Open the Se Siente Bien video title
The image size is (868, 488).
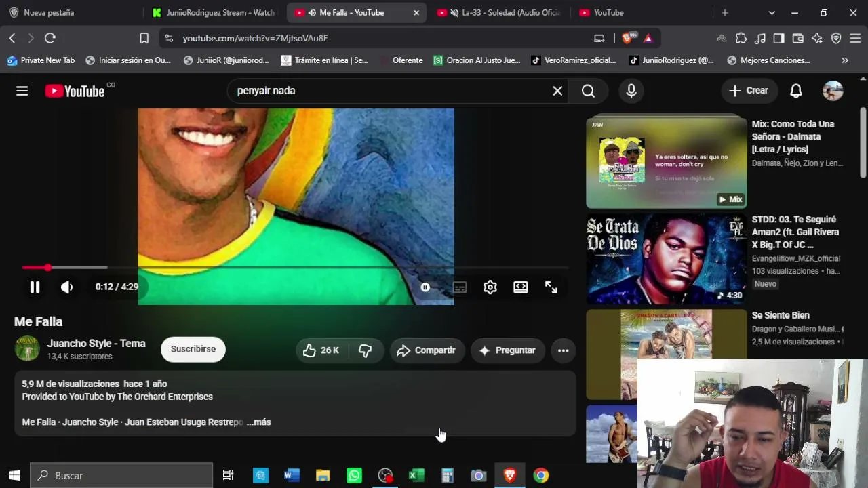pyautogui.click(x=781, y=315)
